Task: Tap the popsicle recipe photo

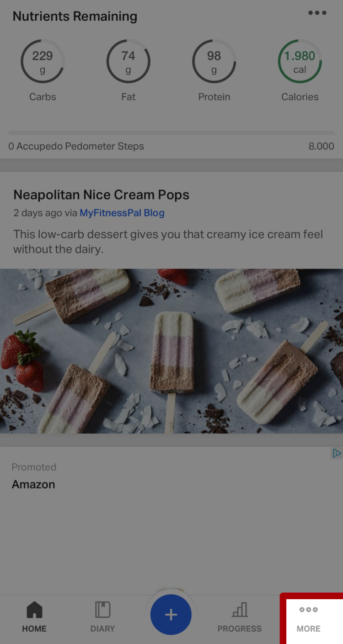Action: tap(171, 351)
